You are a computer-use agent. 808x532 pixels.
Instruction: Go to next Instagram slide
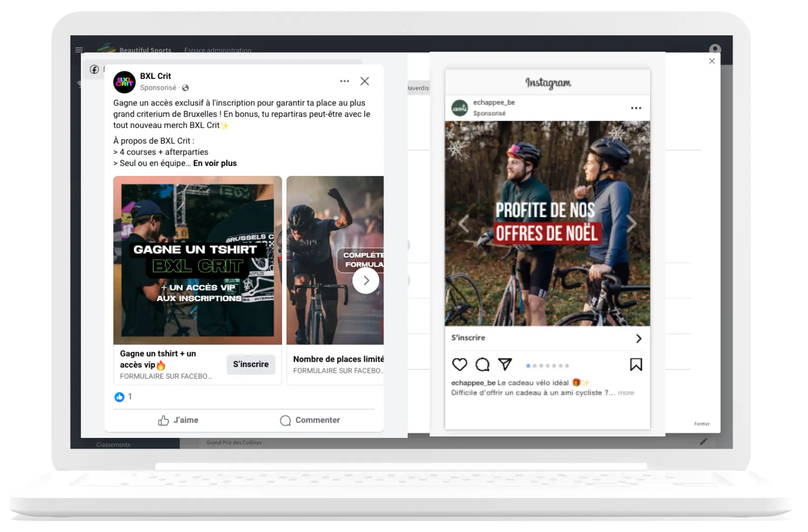[x=632, y=224]
